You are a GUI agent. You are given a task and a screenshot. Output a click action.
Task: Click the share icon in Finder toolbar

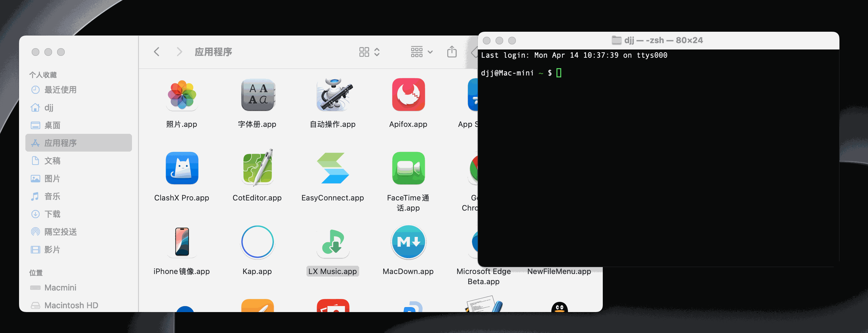[452, 52]
